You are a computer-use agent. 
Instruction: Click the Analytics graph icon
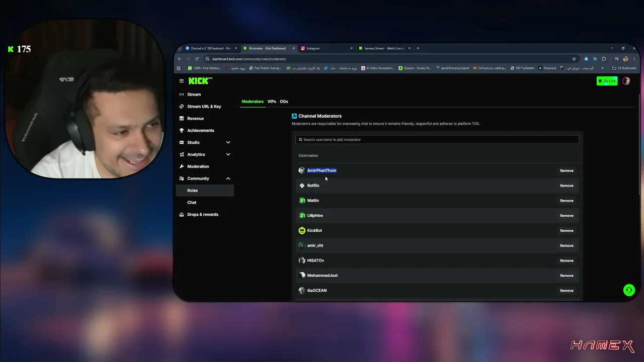click(x=182, y=154)
